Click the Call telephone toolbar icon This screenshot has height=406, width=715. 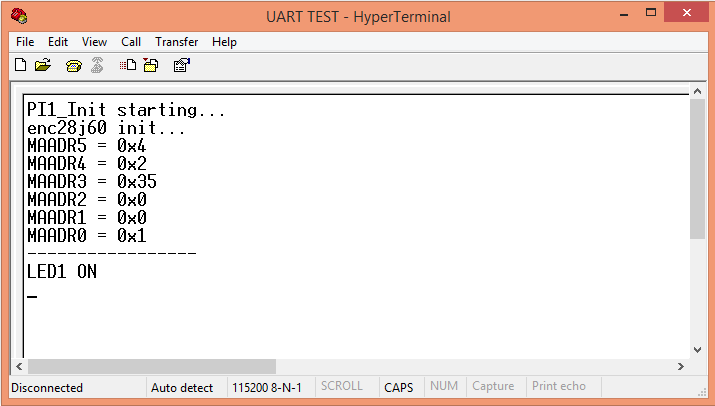click(x=73, y=65)
